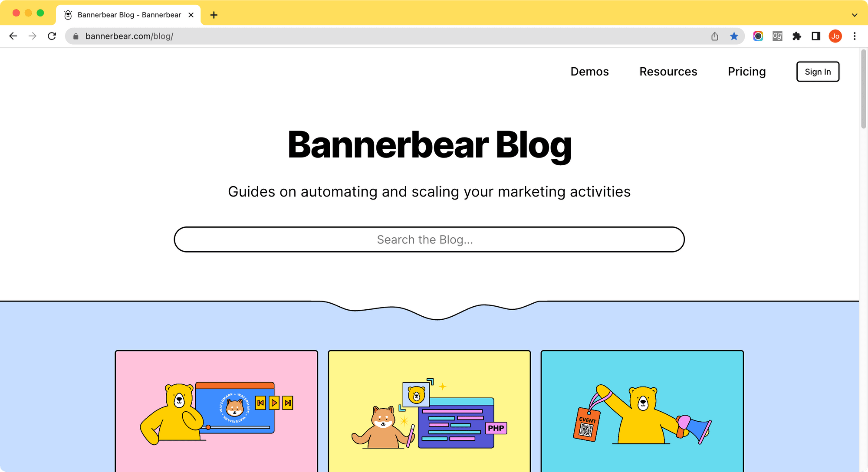Click the browser extensions puzzle icon

[x=797, y=36]
